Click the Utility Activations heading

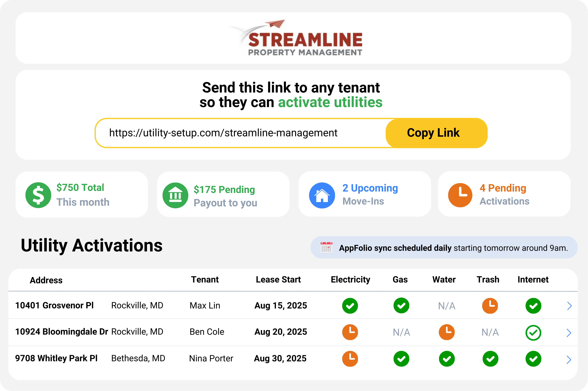point(91,246)
